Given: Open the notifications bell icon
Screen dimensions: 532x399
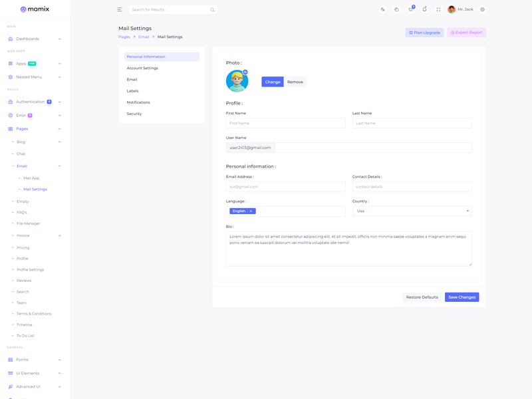Looking at the screenshot, I should pyautogui.click(x=424, y=9).
